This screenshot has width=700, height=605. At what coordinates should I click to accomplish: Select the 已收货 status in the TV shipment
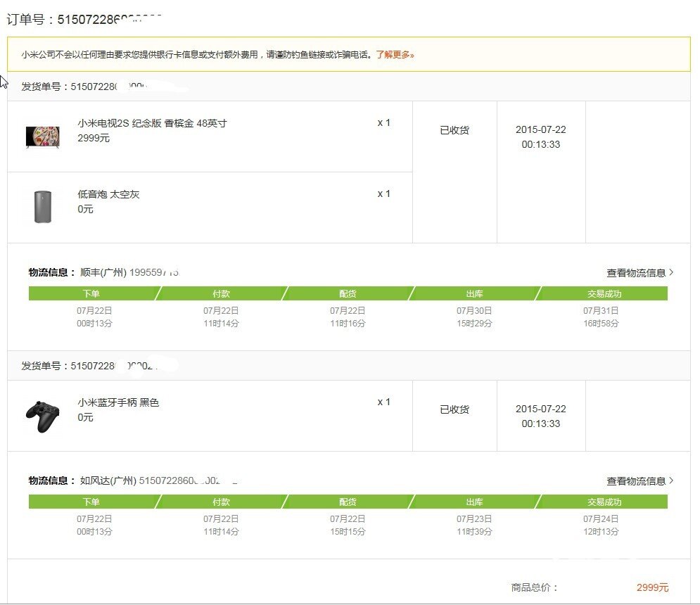tap(454, 130)
